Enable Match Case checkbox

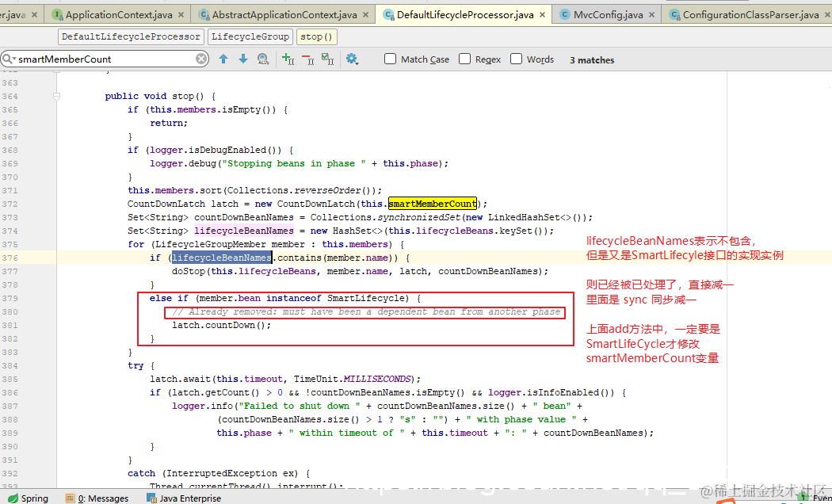pyautogui.click(x=390, y=59)
